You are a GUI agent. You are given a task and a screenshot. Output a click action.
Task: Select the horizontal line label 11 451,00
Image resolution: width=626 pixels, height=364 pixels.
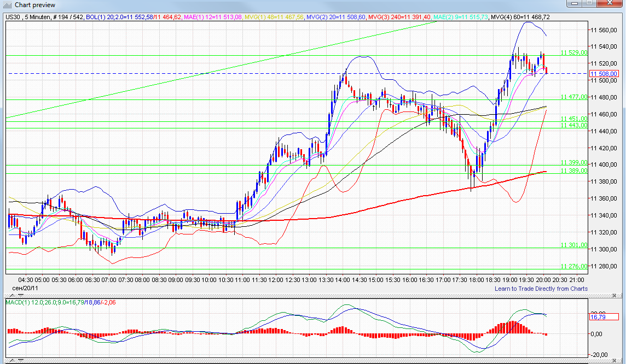[x=573, y=119]
